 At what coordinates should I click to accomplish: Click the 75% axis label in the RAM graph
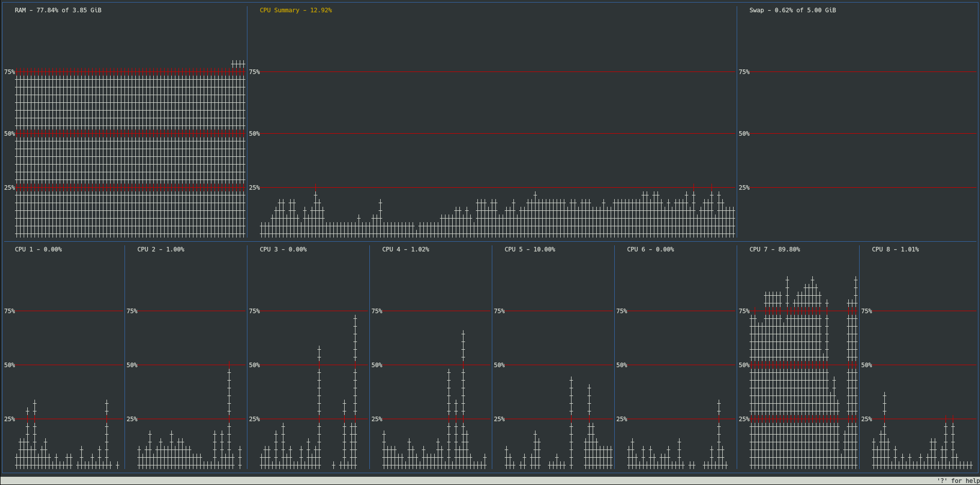(10, 72)
